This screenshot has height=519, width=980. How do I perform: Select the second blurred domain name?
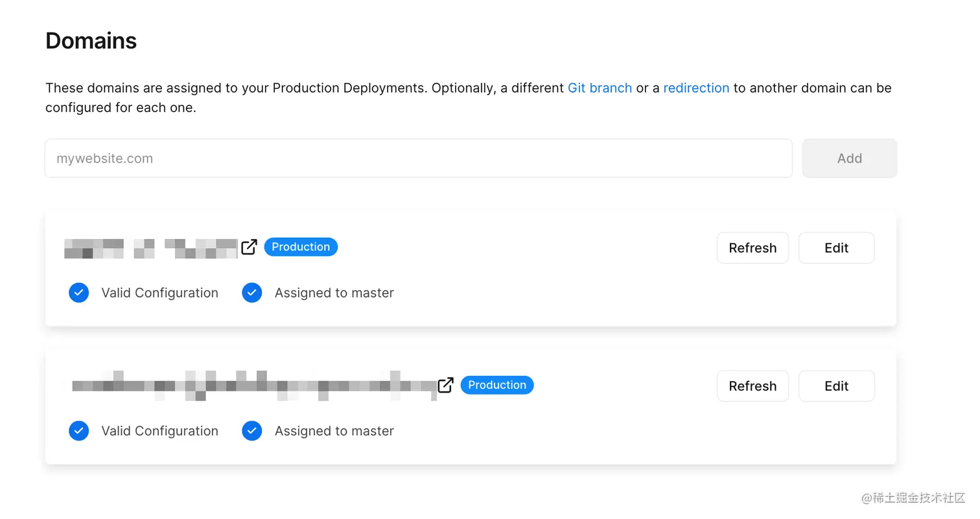tap(253, 386)
